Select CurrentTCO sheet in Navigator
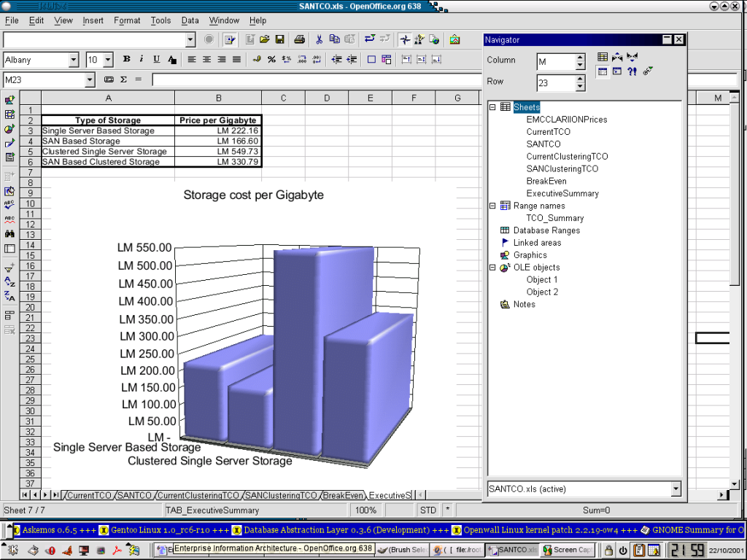 click(x=548, y=132)
